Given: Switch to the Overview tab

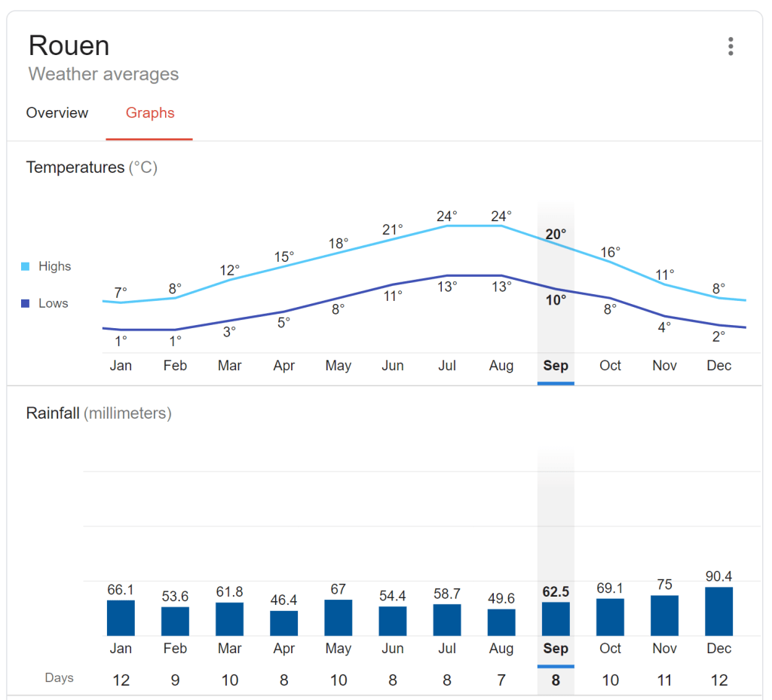Looking at the screenshot, I should pos(57,113).
